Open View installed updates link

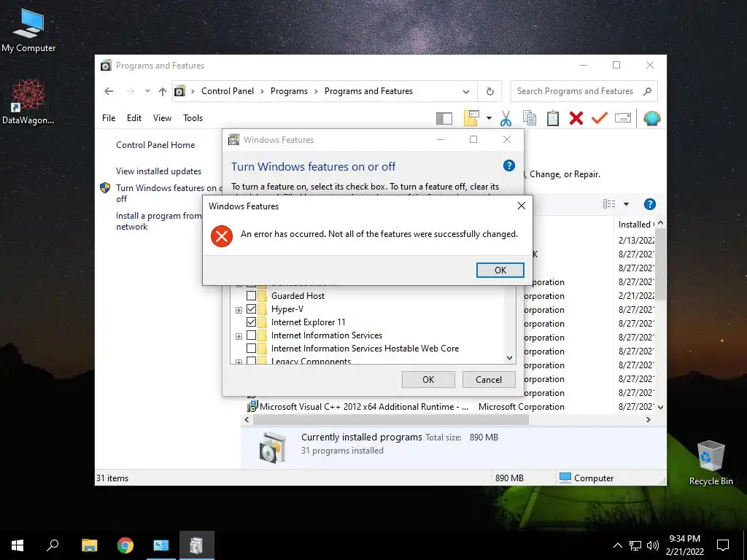[158, 171]
